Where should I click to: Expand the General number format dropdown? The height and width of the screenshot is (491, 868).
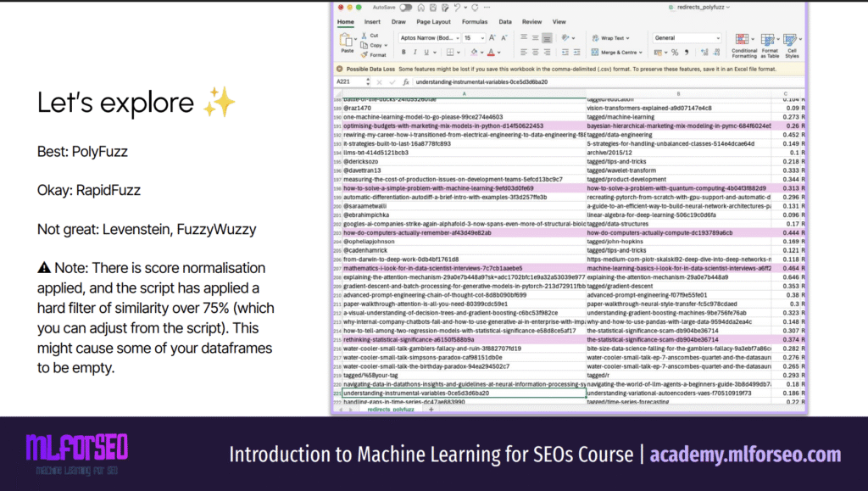[719, 37]
